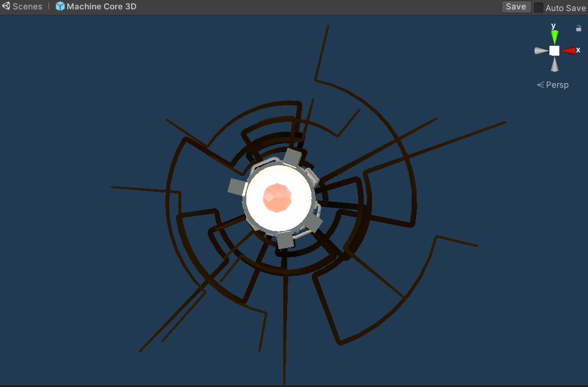The width and height of the screenshot is (588, 387).
Task: Select the gray block left of the core
Action: coord(237,187)
